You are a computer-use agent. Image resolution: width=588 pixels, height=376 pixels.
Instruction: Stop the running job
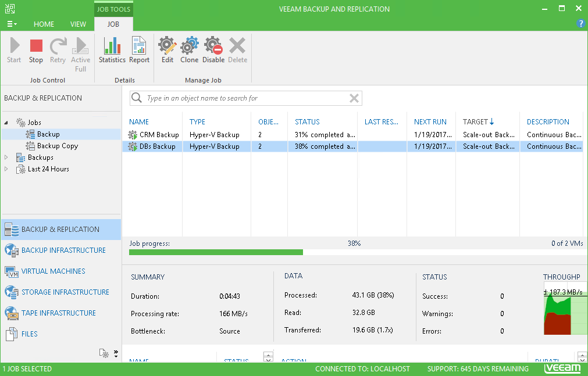(36, 50)
